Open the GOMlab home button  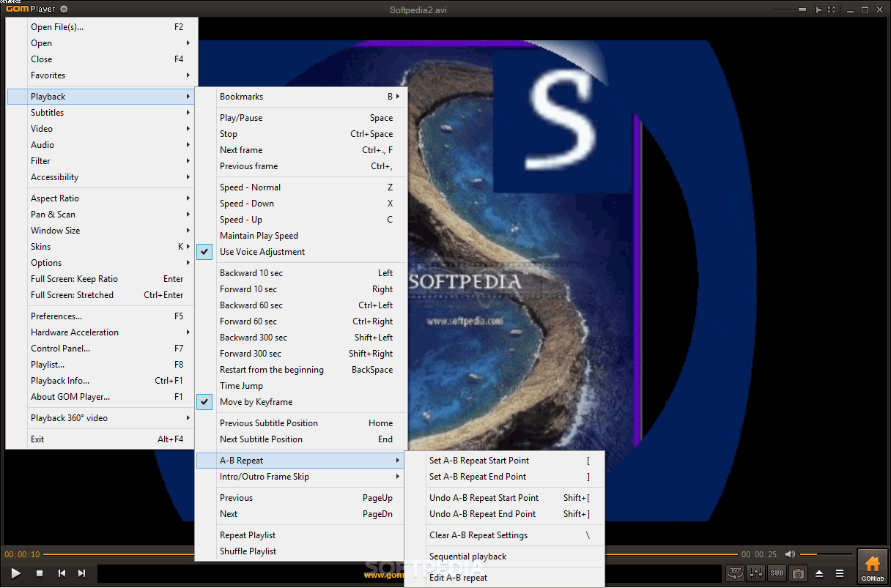(x=872, y=567)
